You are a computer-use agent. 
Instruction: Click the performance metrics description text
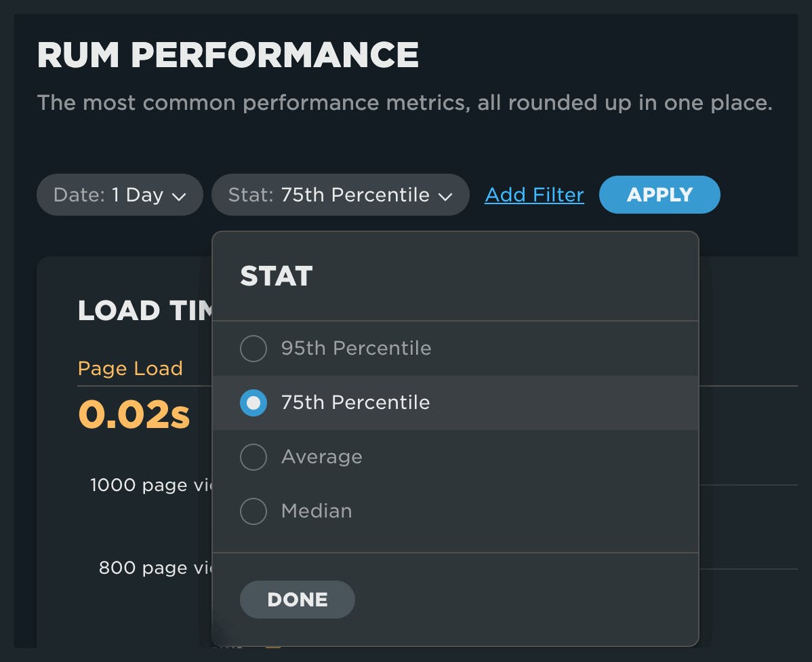[x=405, y=103]
